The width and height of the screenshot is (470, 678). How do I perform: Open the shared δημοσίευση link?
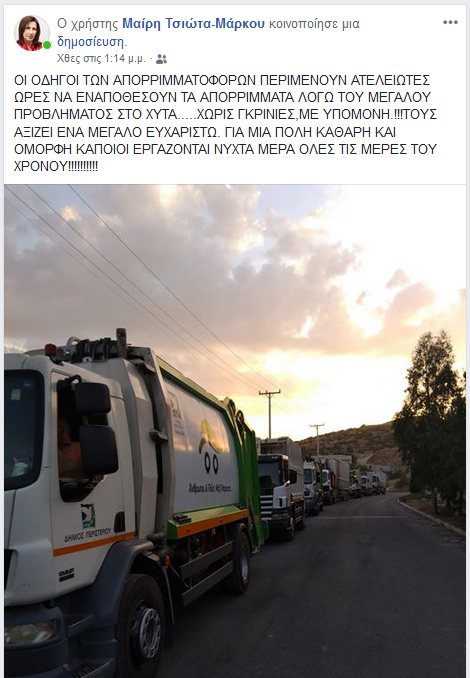point(91,42)
